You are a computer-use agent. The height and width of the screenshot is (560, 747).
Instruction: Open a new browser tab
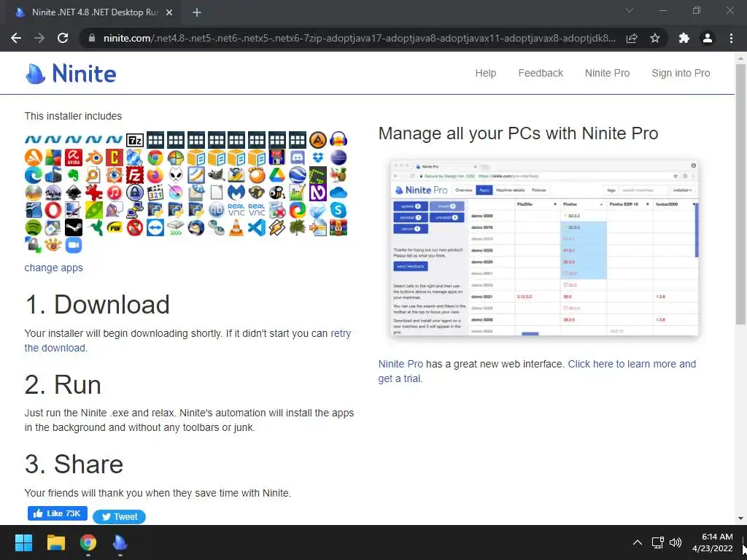point(197,12)
